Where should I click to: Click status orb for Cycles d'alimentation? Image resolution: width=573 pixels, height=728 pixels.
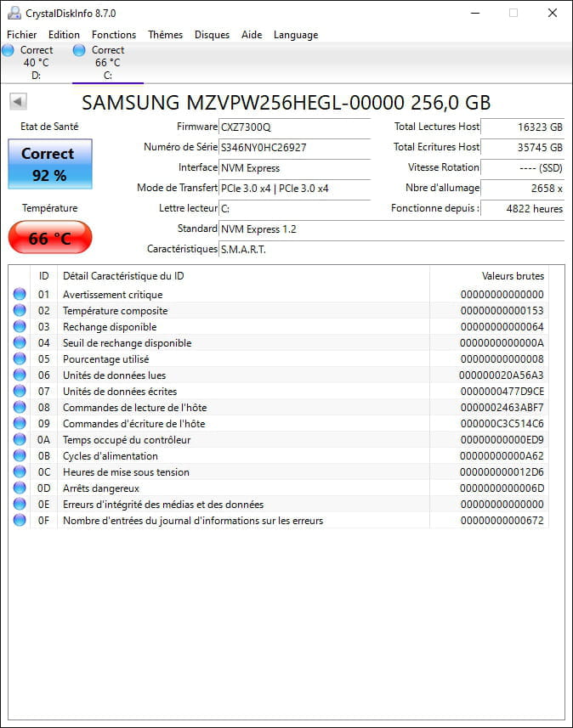click(x=20, y=456)
